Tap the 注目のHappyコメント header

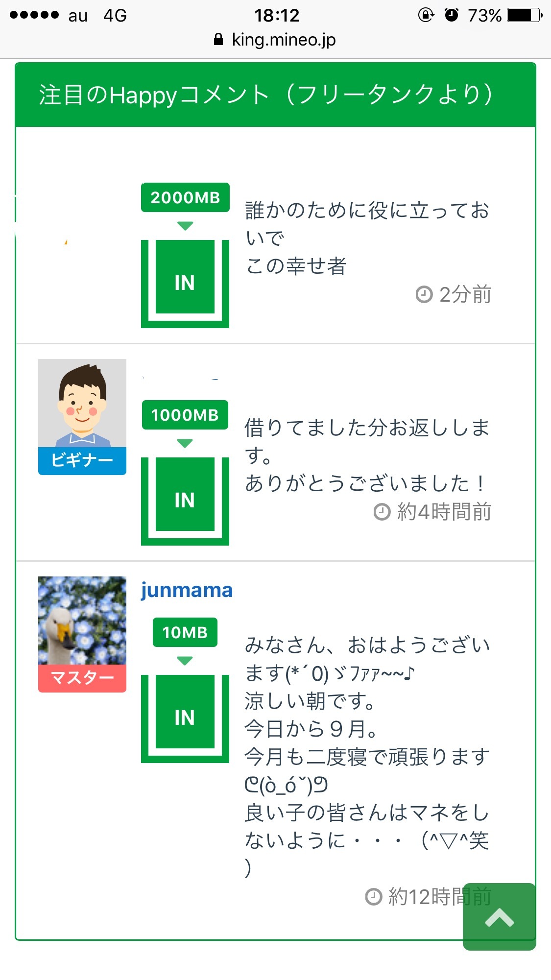click(x=265, y=95)
